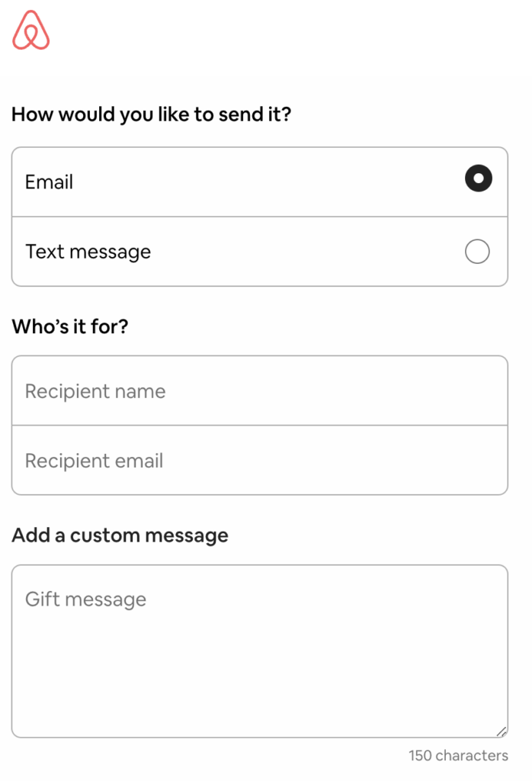Click the 'How would you like to send it?' heading

point(152,113)
